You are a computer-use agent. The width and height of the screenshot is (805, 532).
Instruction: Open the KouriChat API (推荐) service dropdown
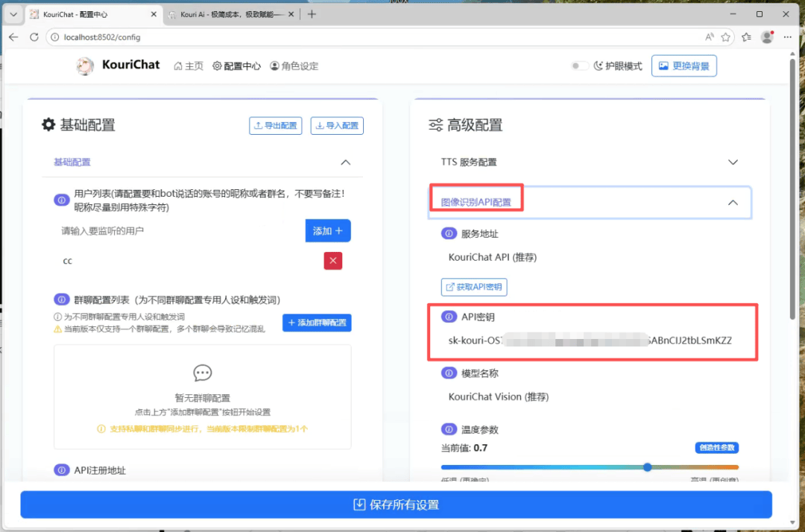(x=590, y=257)
